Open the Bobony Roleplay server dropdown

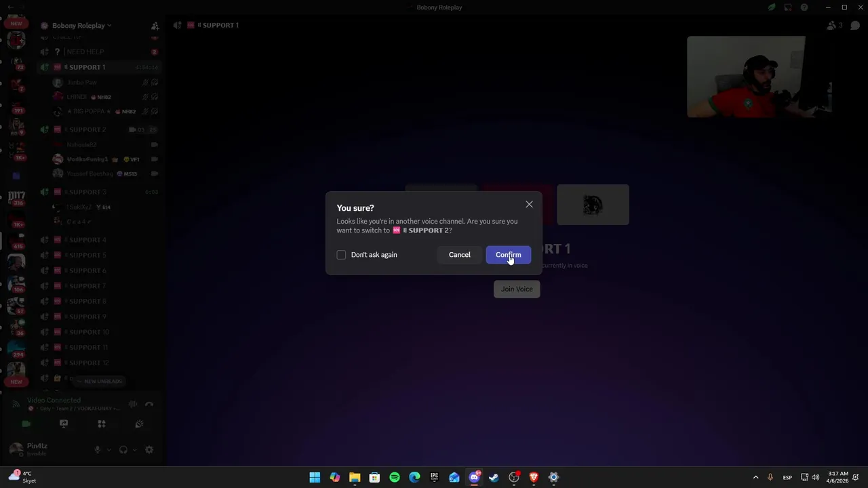pyautogui.click(x=81, y=26)
